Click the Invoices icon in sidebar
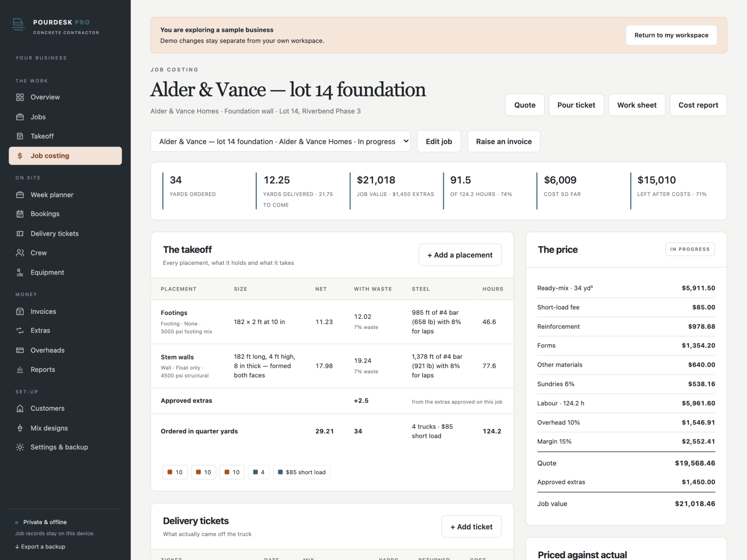 pos(20,311)
